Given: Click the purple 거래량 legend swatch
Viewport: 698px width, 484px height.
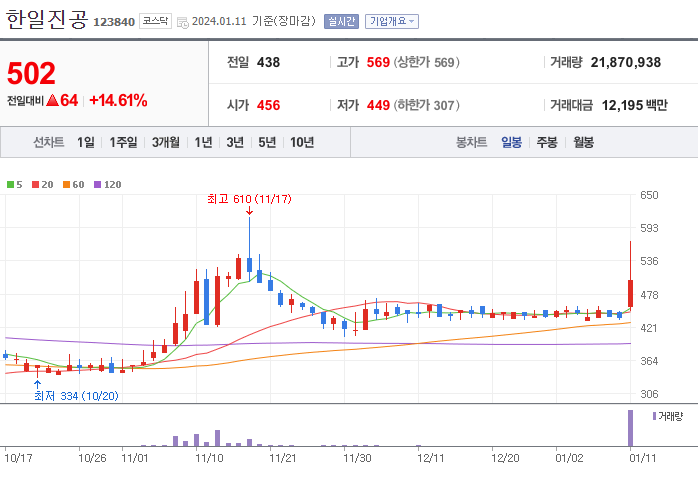Looking at the screenshot, I should click(654, 416).
